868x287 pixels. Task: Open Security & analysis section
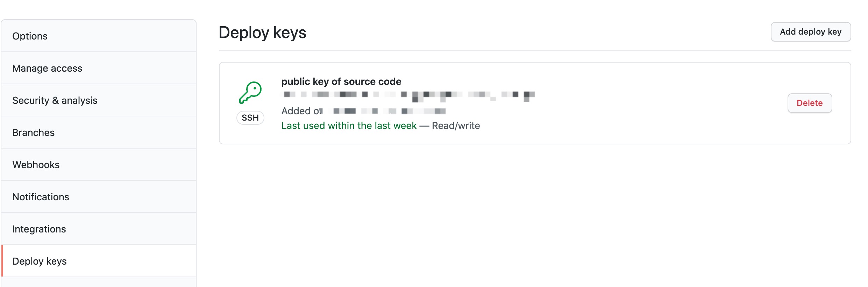coord(55,100)
